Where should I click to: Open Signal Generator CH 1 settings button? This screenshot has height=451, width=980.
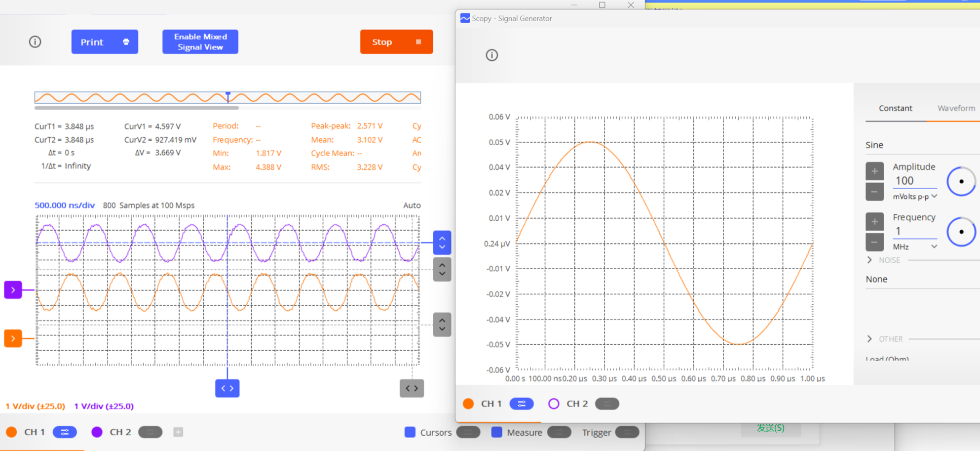pos(522,404)
